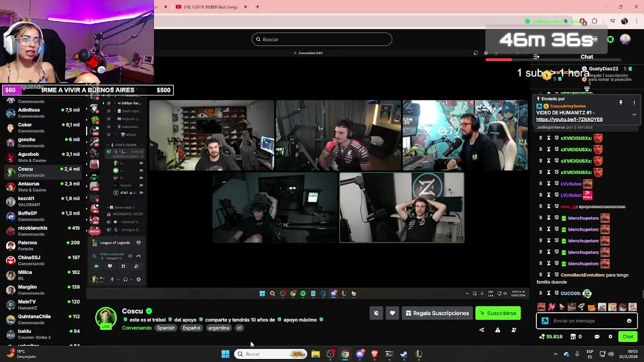Open the Chrome profile avatar
644x362 pixels.
pyautogui.click(x=624, y=21)
